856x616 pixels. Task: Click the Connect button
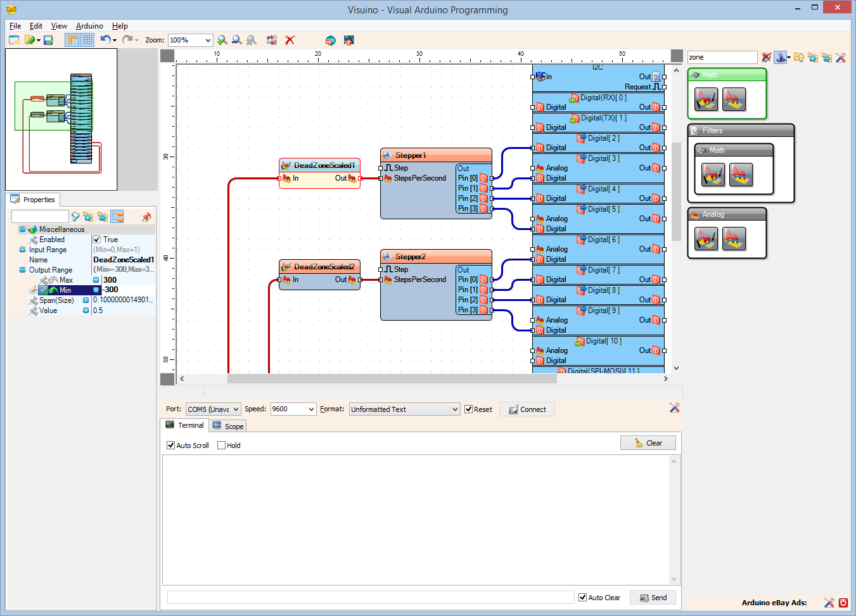527,409
